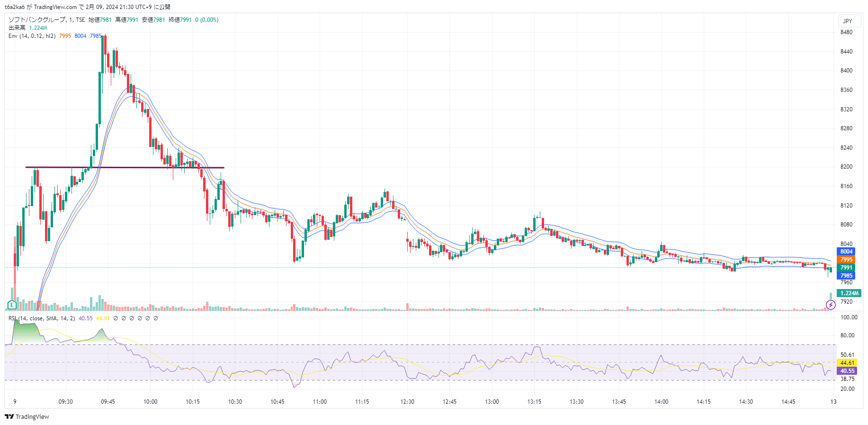This screenshot has width=868, height=425.
Task: Select the 出来高 volume legend
Action: [x=17, y=28]
